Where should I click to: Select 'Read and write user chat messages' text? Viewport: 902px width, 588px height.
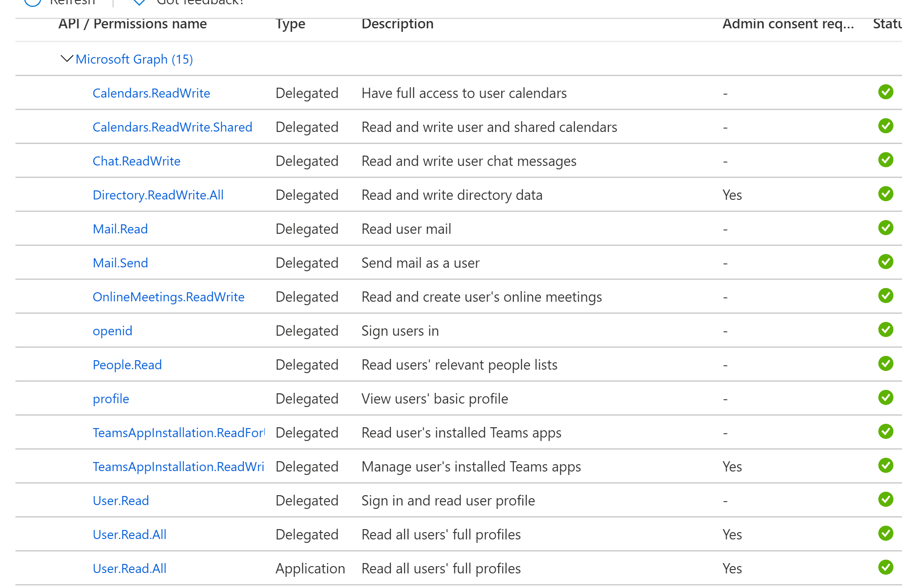pyautogui.click(x=469, y=161)
